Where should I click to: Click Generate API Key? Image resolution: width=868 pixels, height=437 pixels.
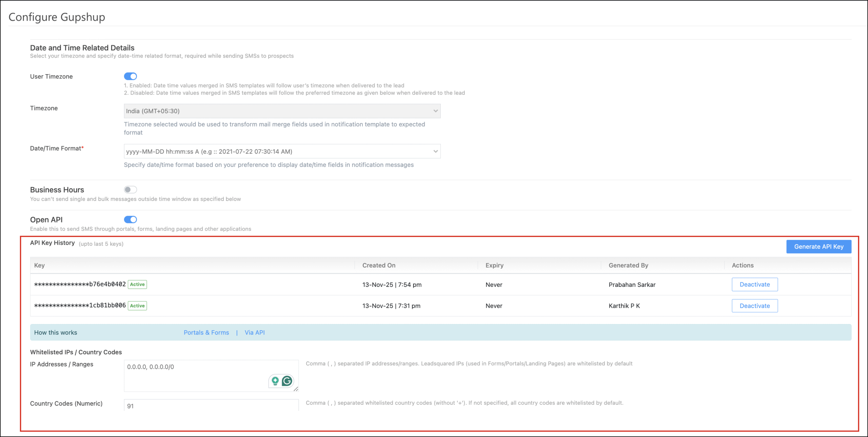[819, 246]
